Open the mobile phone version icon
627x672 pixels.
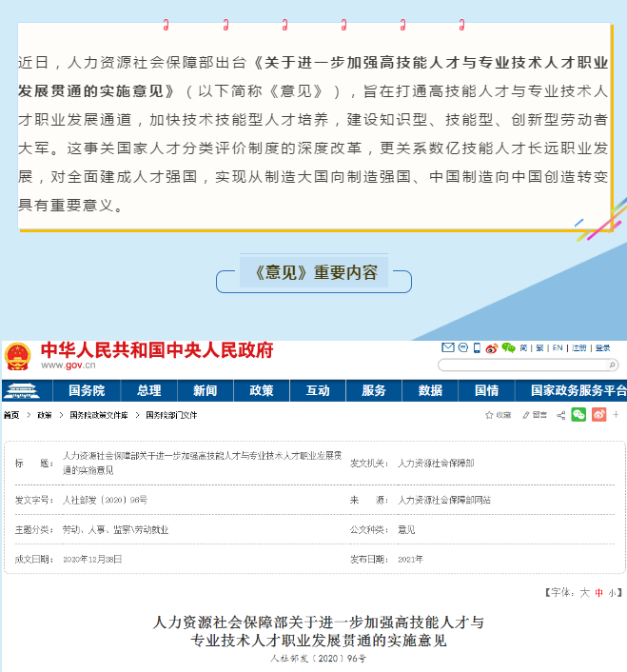click(478, 348)
